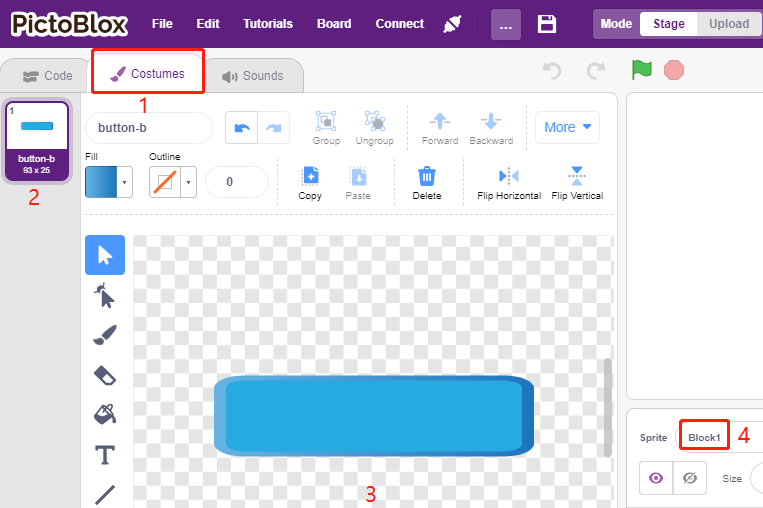
Task: Redo costume edit in paint editor
Action: tap(273, 127)
